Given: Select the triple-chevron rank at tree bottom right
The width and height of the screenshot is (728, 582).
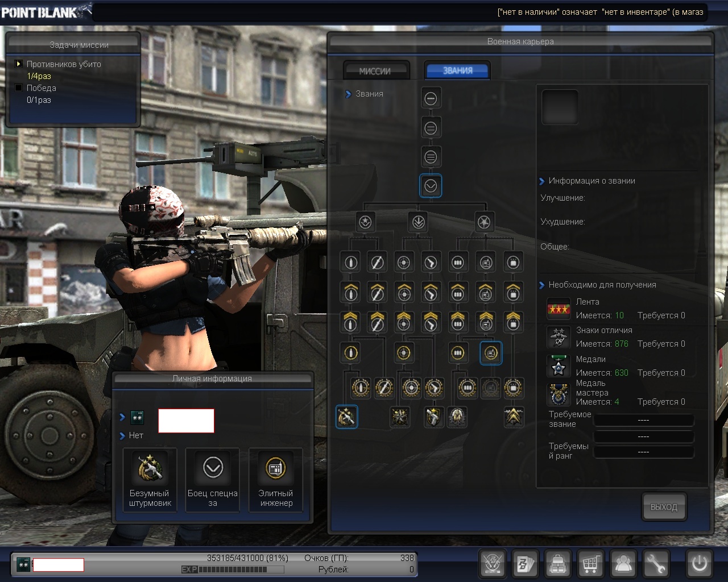Looking at the screenshot, I should point(513,417).
